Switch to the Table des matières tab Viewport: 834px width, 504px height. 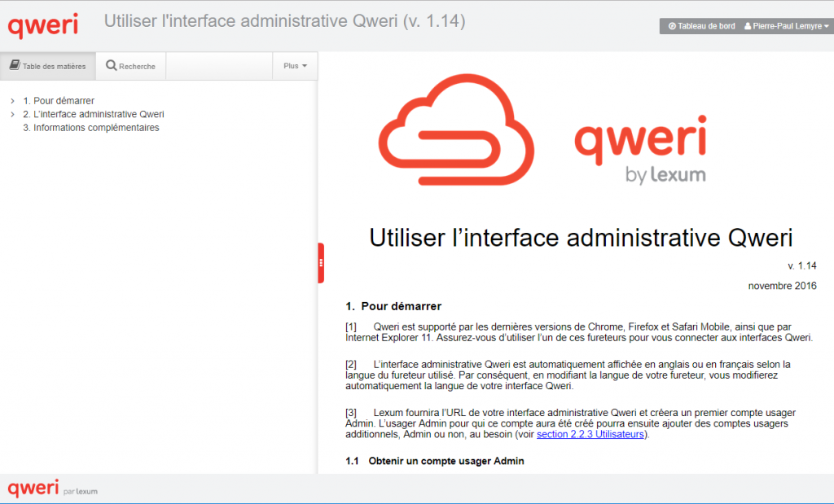click(x=48, y=66)
